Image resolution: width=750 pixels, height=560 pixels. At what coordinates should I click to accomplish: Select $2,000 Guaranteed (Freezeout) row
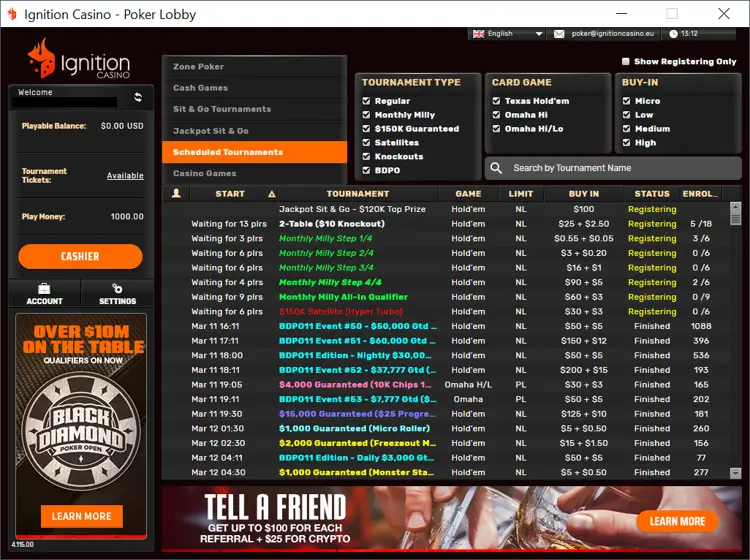tap(446, 443)
